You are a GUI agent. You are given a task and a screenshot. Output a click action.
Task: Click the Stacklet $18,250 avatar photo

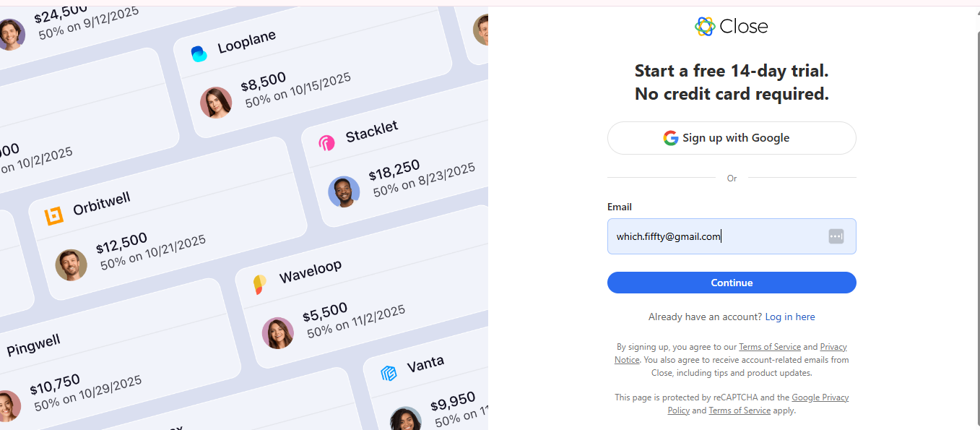pyautogui.click(x=344, y=192)
